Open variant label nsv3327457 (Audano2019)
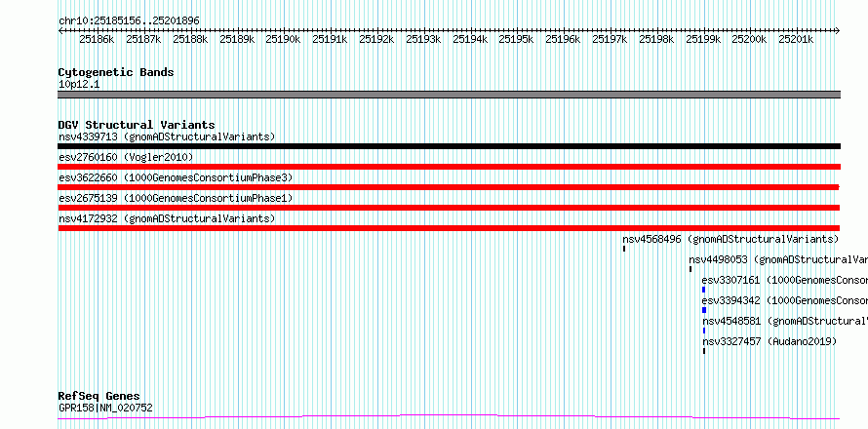 [x=769, y=341]
